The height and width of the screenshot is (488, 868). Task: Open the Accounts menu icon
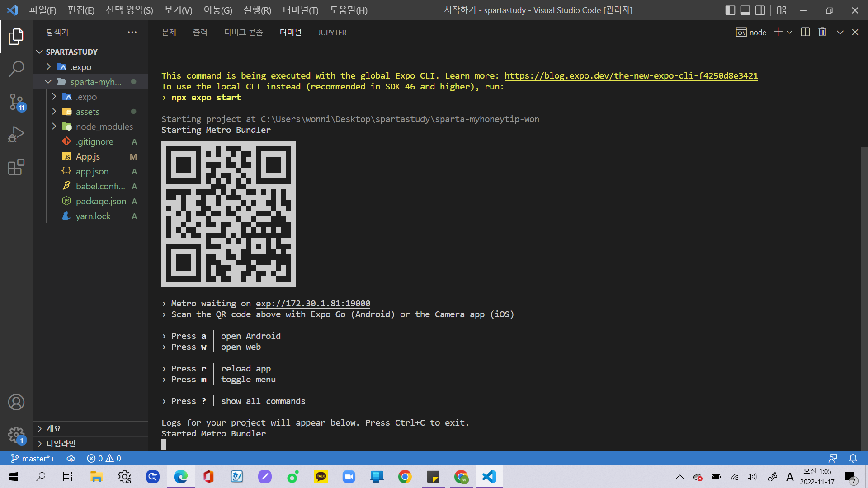pos(16,402)
